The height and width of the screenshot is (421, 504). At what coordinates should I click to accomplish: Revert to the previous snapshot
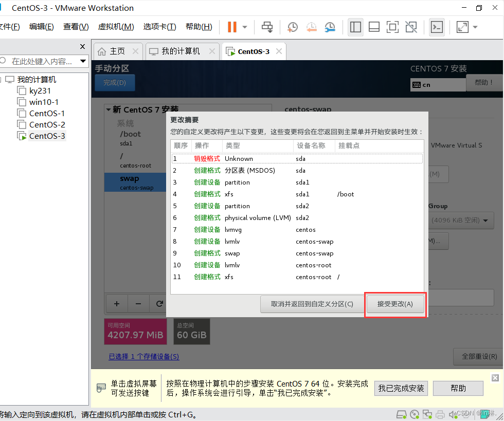tap(311, 27)
